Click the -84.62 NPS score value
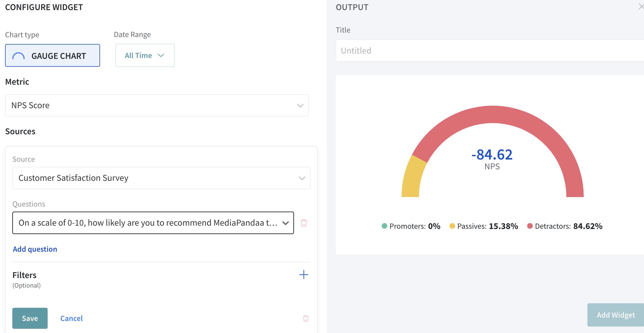The width and height of the screenshot is (644, 333). [x=492, y=155]
